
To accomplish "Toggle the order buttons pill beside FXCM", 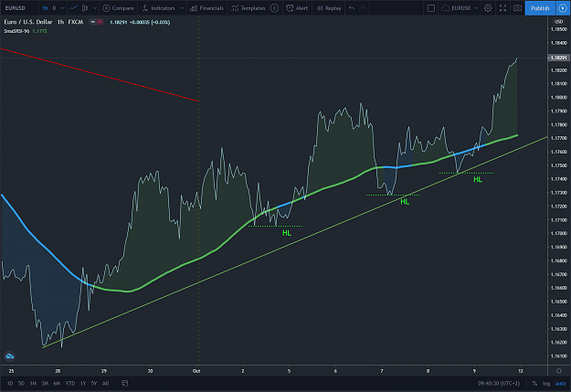I will click(x=97, y=22).
